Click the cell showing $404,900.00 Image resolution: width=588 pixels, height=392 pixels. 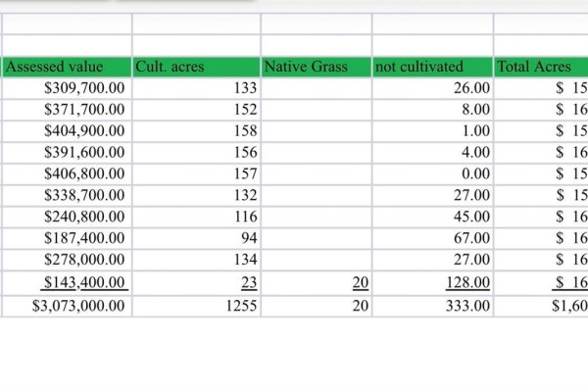coord(67,131)
